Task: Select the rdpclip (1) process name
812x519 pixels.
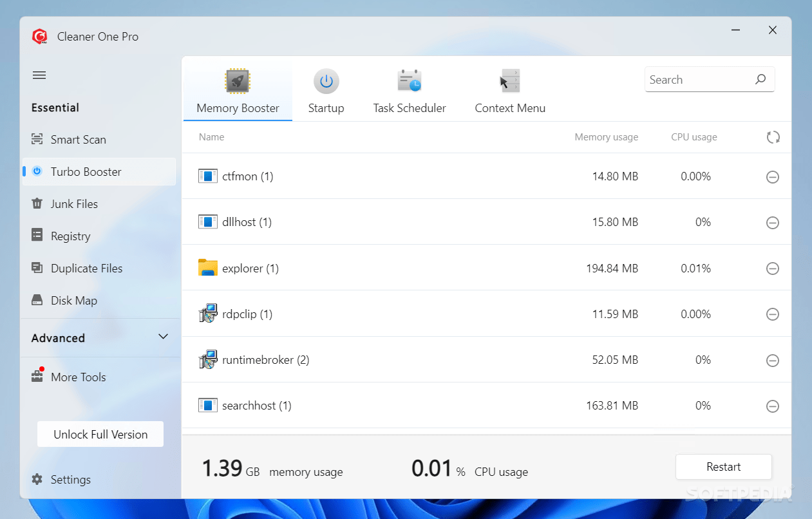Action: pyautogui.click(x=247, y=314)
